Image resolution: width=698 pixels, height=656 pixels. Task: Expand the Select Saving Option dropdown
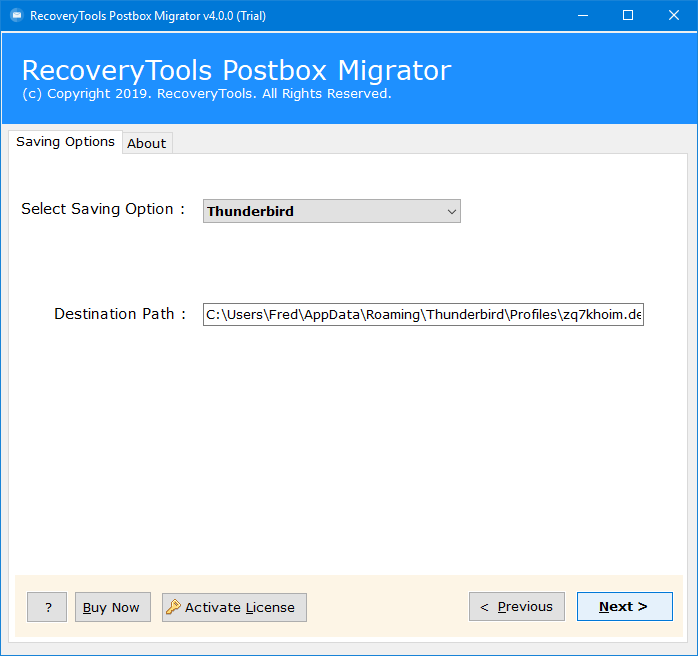332,211
